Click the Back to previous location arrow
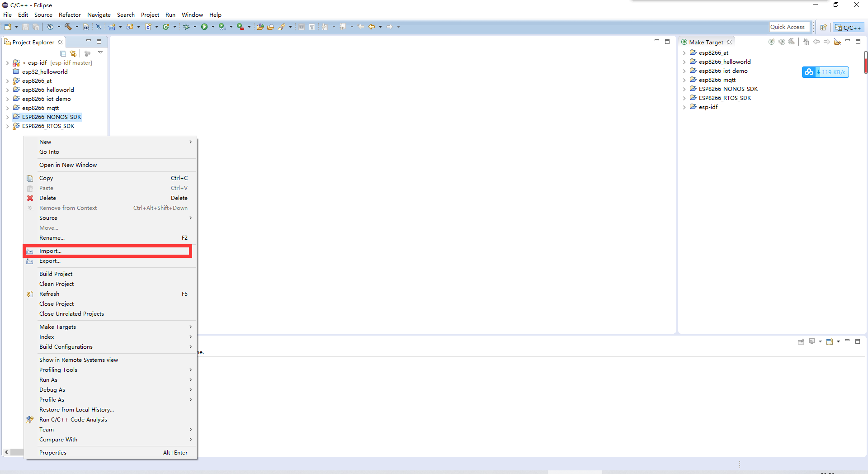The image size is (868, 474). tap(372, 27)
